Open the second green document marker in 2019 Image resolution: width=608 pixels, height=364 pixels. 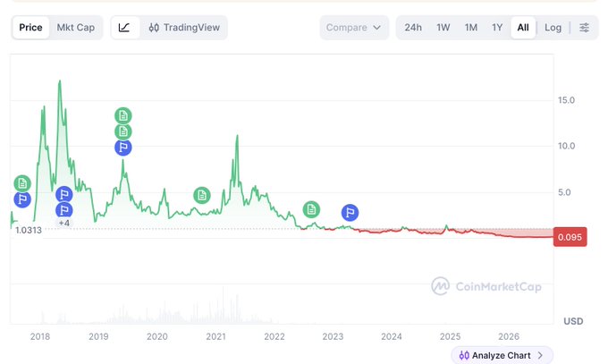point(123,132)
